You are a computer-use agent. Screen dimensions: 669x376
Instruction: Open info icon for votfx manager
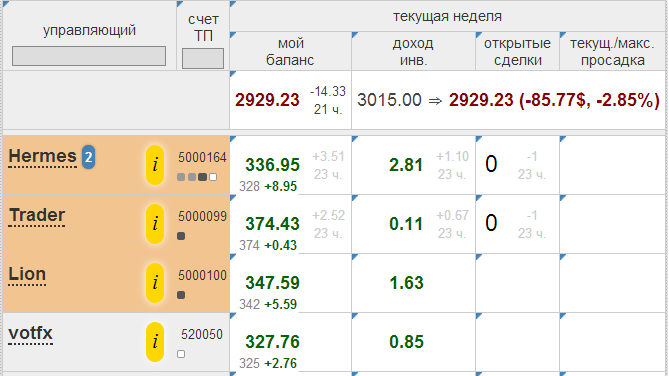pyautogui.click(x=155, y=341)
